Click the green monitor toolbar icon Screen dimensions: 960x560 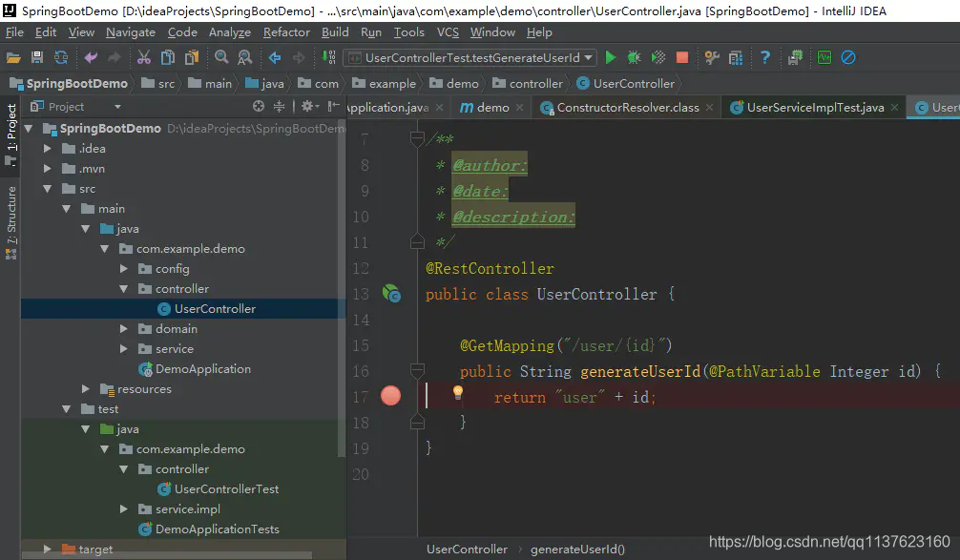pos(824,57)
